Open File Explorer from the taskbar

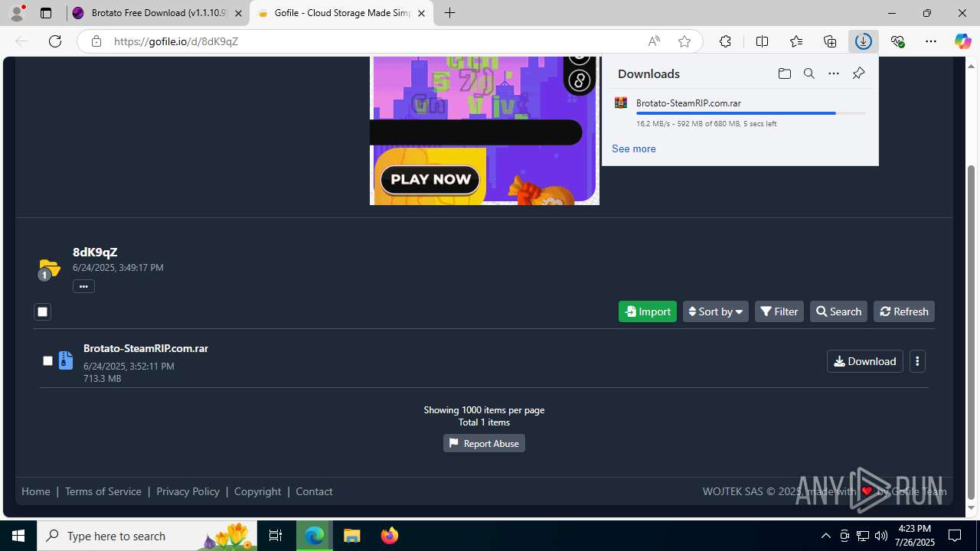click(x=352, y=536)
